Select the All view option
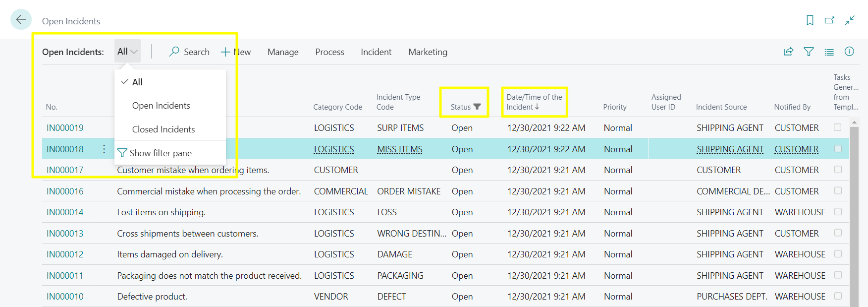The width and height of the screenshot is (868, 307). (170, 82)
